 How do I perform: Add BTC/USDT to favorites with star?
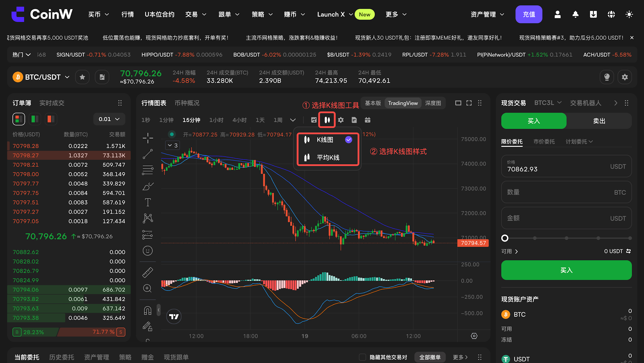(82, 77)
